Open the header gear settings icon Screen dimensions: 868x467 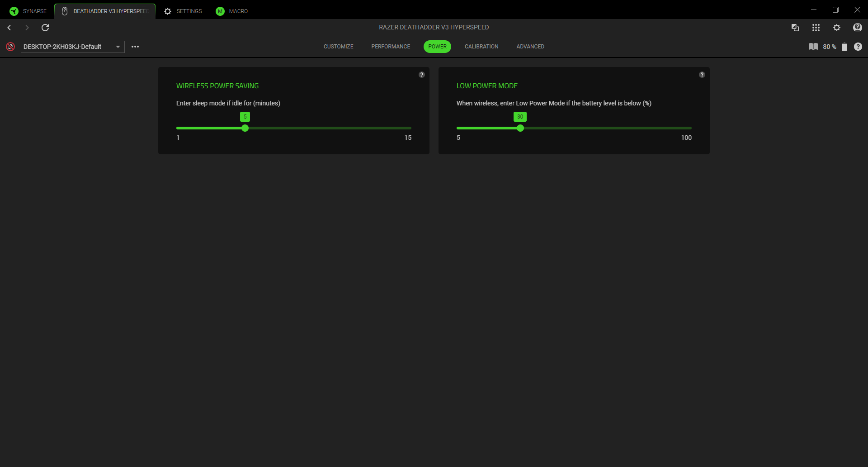tap(837, 28)
